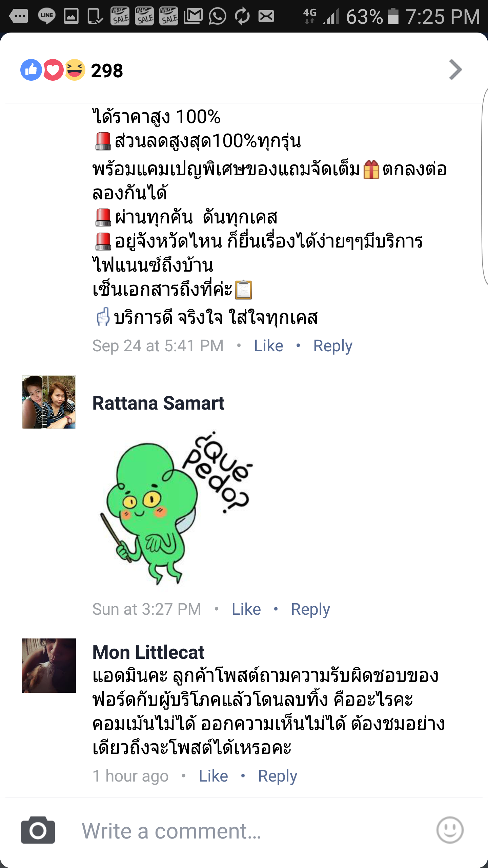Image resolution: width=488 pixels, height=868 pixels.
Task: Reply to the Sep 24 comment
Action: click(x=333, y=346)
